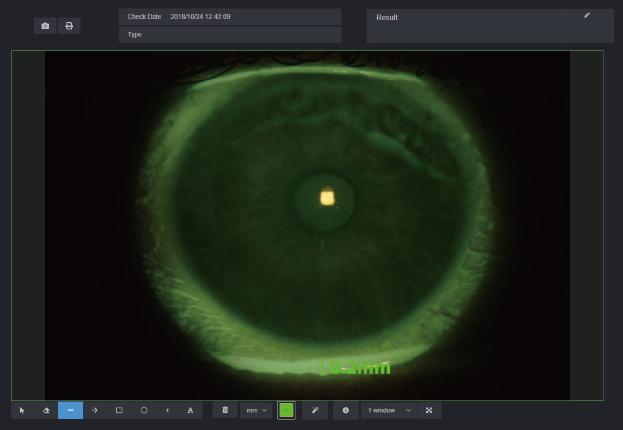Select the rectangle shape tool
The image size is (623, 430).
(x=119, y=410)
